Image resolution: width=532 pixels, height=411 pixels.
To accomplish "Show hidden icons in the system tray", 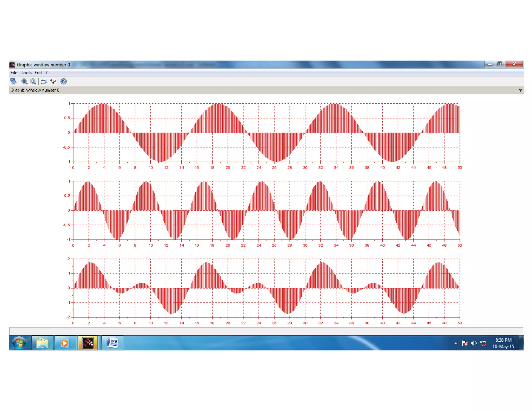I will (455, 343).
